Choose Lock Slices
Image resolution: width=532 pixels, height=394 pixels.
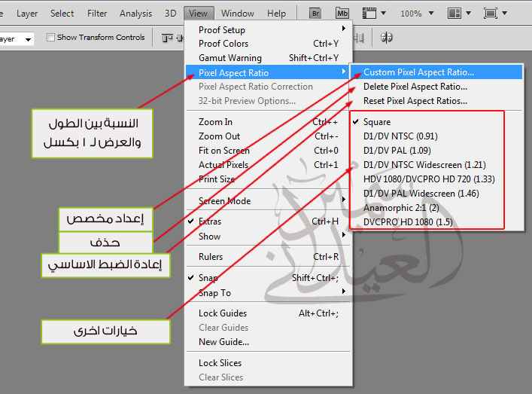[269, 363]
